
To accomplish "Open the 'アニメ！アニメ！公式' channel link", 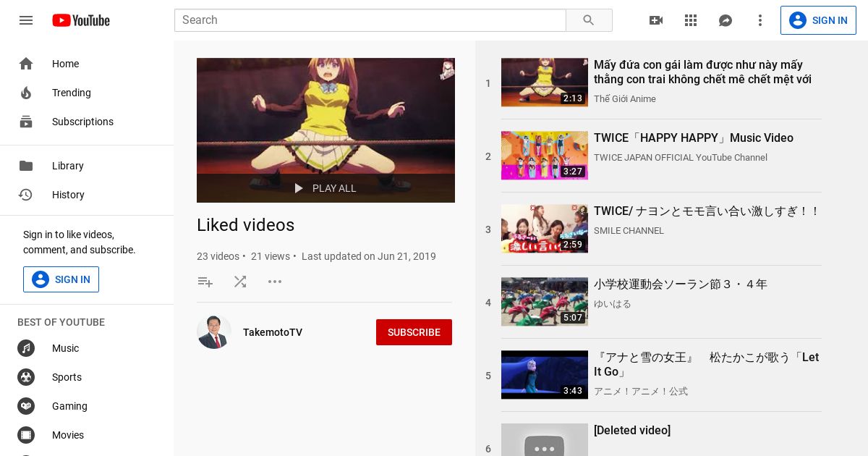I will (641, 392).
